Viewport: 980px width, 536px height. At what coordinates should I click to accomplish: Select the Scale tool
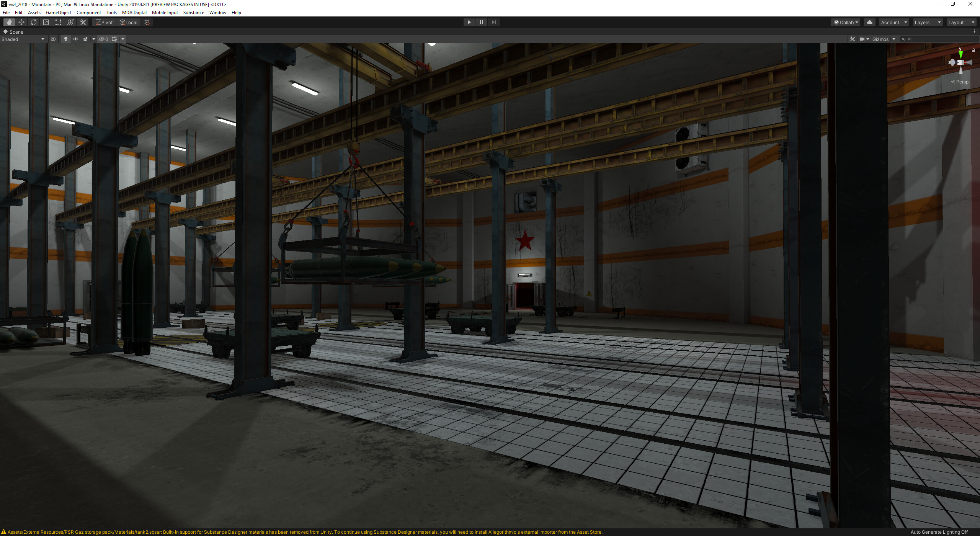pyautogui.click(x=46, y=22)
